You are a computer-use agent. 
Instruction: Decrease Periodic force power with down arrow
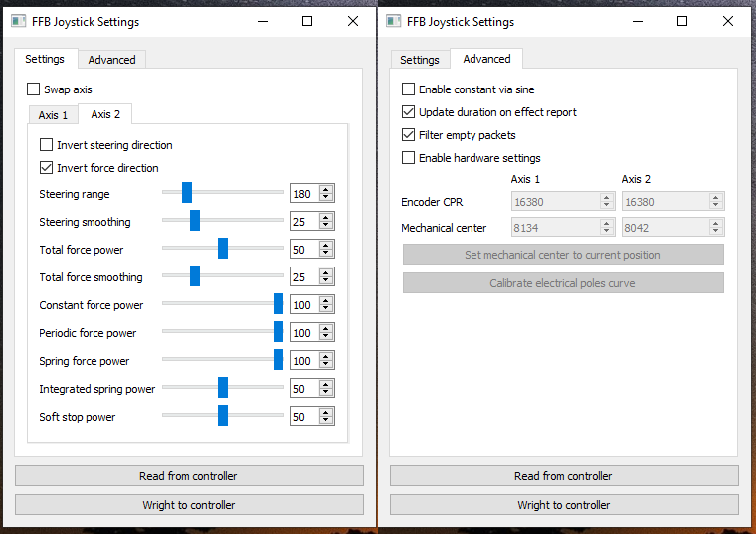326,336
